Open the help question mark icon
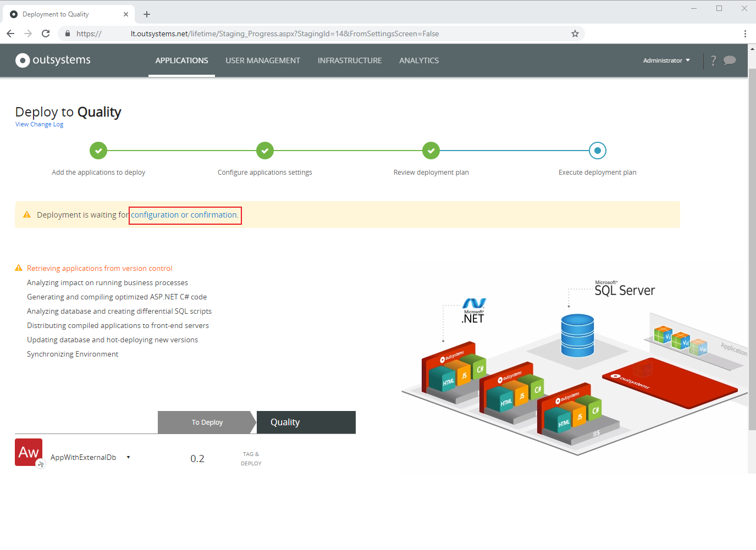756x550 pixels. [713, 60]
